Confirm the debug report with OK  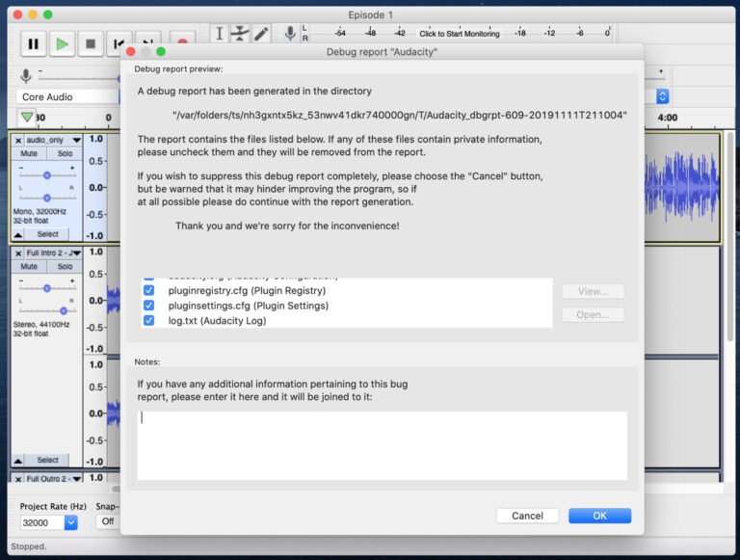(599, 516)
